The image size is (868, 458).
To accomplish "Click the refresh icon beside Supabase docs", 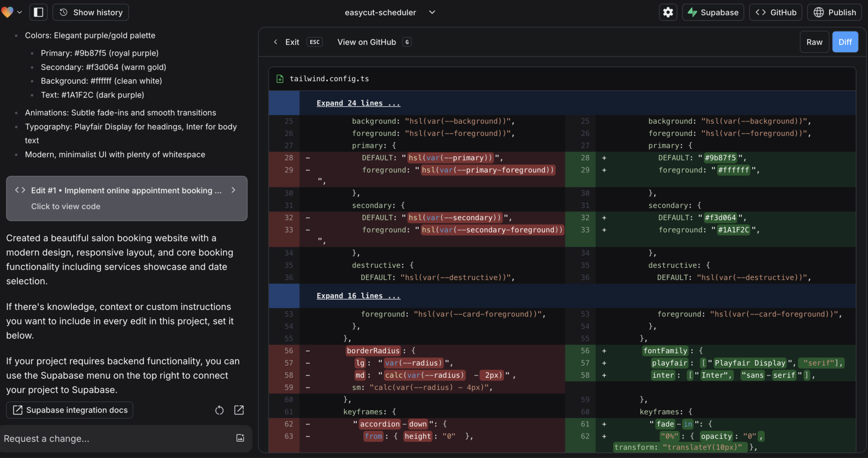I will pos(219,410).
